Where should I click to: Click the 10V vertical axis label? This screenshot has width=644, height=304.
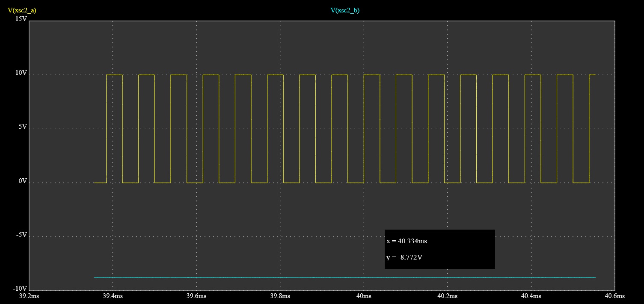pyautogui.click(x=21, y=73)
